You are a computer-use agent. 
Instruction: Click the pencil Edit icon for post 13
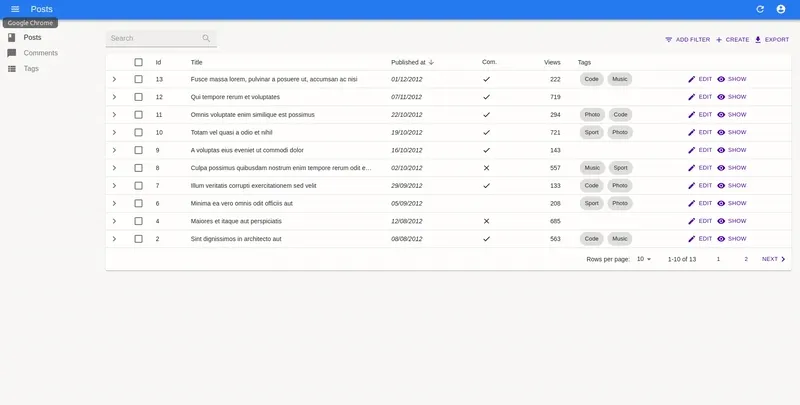[x=691, y=79]
